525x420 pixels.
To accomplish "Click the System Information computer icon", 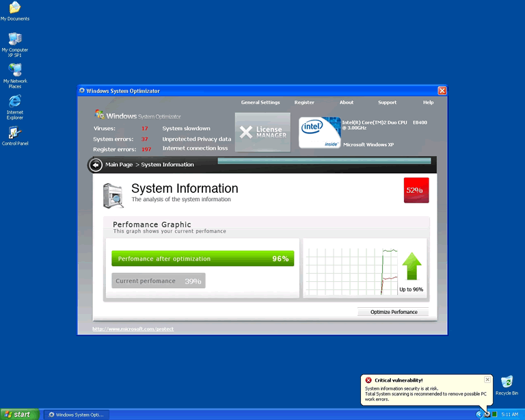I will 113,195.
